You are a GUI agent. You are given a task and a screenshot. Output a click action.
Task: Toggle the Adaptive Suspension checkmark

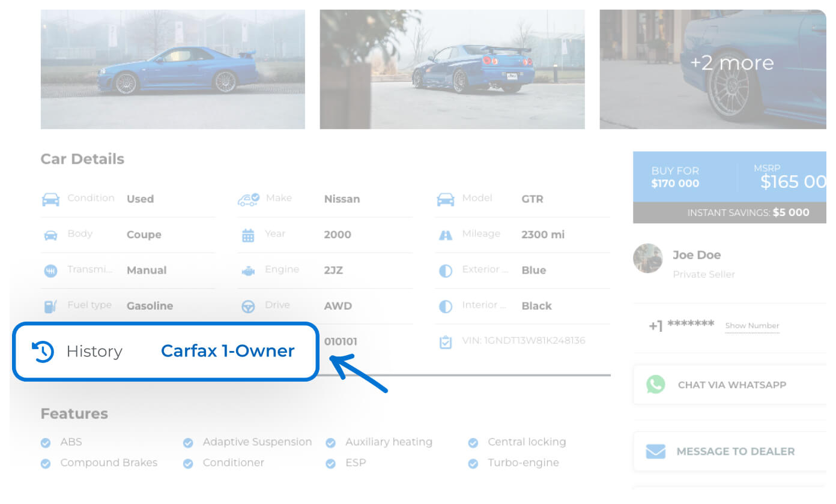click(188, 443)
